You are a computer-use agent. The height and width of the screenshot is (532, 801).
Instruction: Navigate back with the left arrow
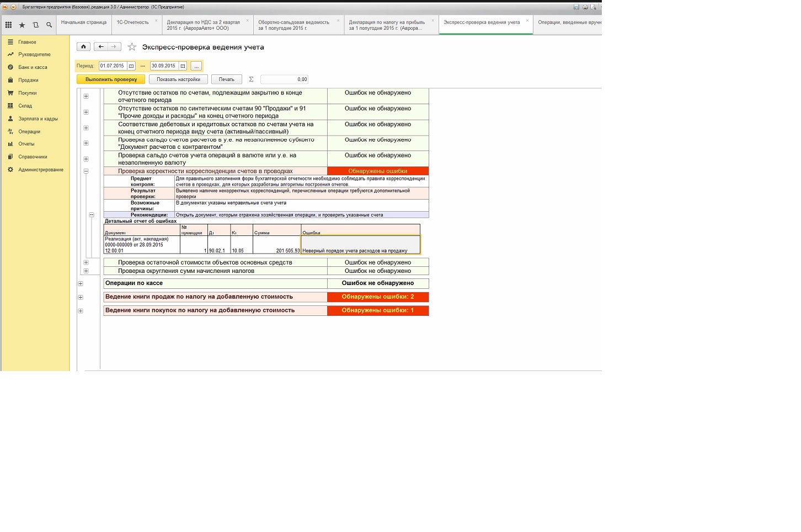point(101,47)
